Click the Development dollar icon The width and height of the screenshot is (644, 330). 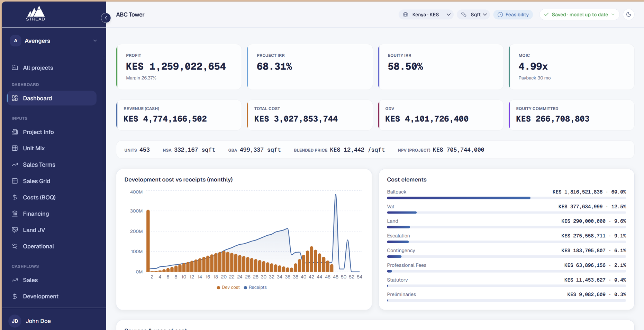point(15,296)
